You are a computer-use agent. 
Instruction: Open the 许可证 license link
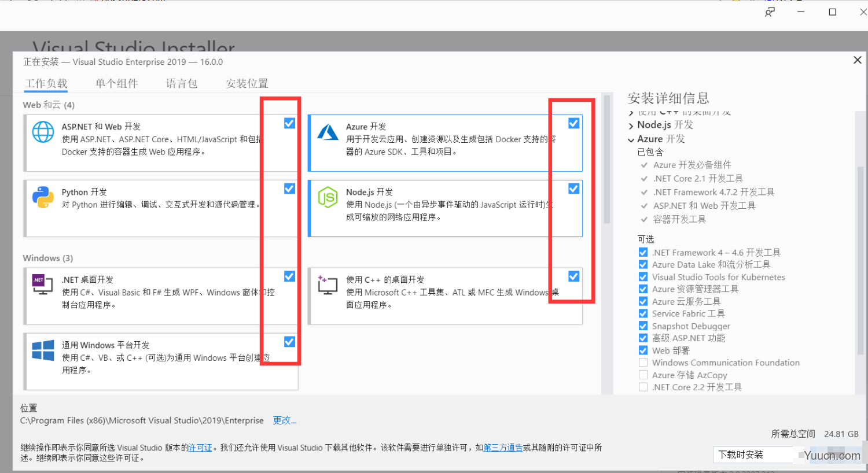click(x=200, y=448)
